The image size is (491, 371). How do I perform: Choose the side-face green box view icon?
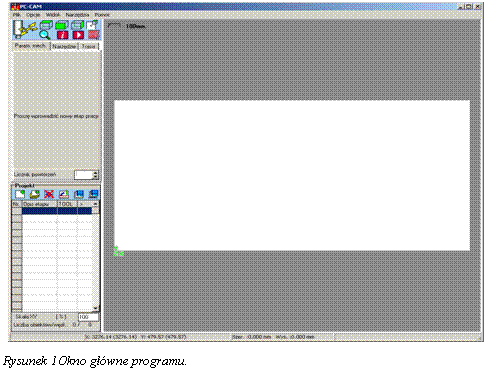78,25
